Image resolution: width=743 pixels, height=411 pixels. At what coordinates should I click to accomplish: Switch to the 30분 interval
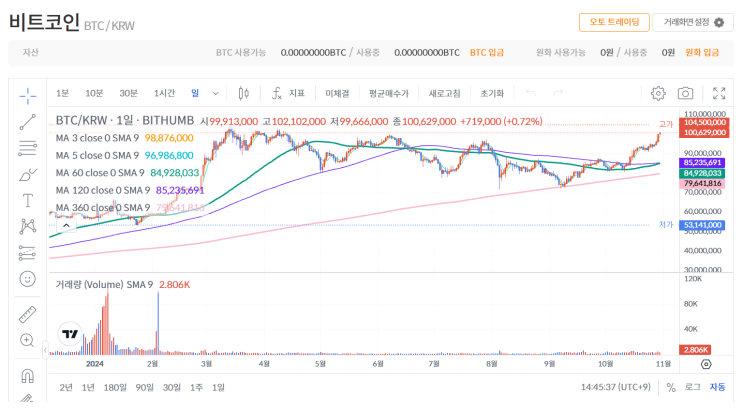128,93
